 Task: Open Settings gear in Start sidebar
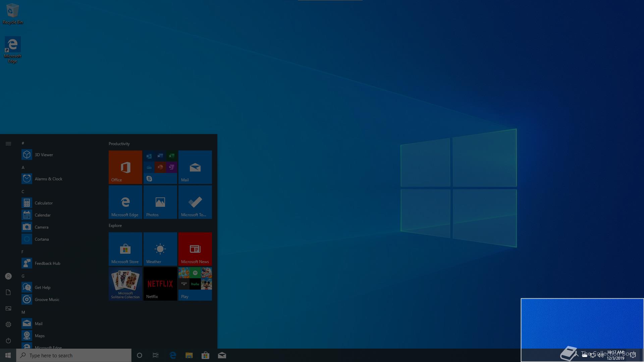(x=8, y=324)
